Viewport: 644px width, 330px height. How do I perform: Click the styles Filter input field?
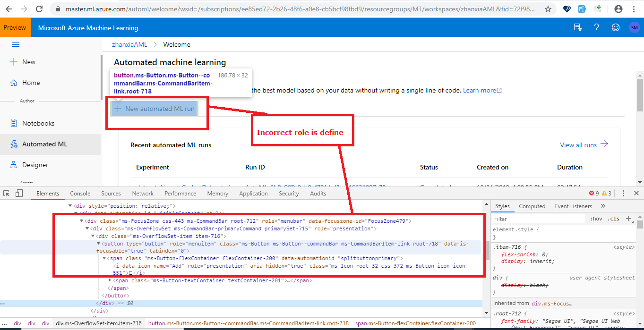[539, 218]
